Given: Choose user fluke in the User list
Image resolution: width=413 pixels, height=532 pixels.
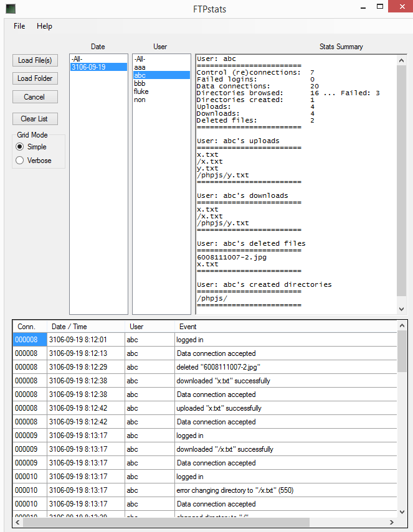Looking at the screenshot, I should 141,91.
